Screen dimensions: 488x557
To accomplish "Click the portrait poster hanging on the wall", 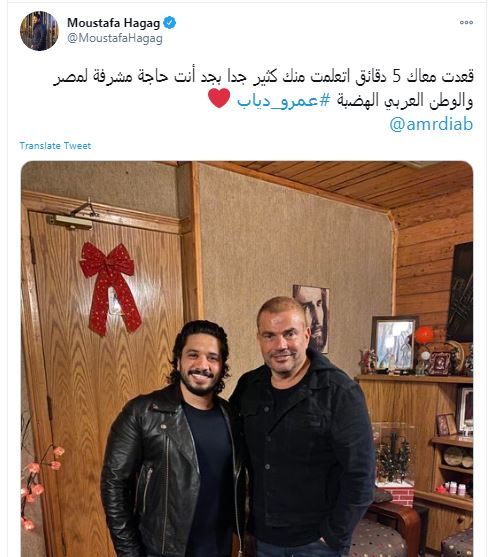I will coord(311,318).
